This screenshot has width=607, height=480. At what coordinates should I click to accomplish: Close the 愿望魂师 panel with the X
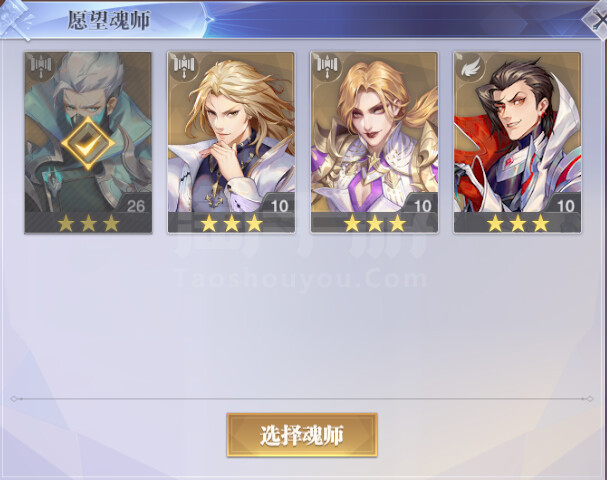[x=598, y=19]
